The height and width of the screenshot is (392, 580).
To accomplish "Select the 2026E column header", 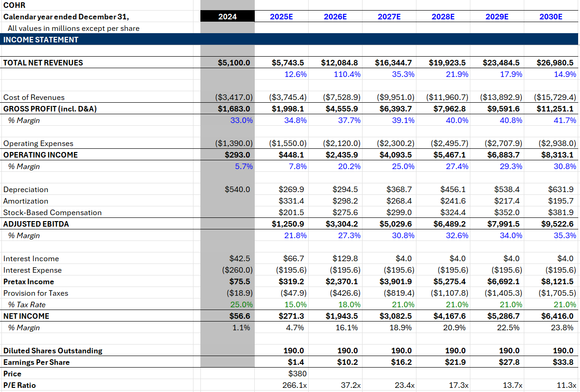I will point(335,17).
